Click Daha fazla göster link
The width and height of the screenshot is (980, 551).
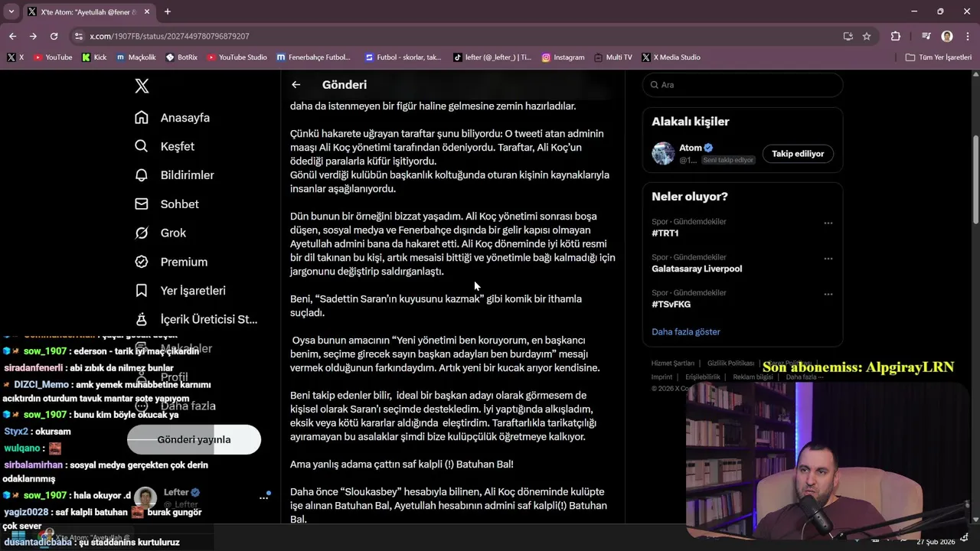point(686,331)
